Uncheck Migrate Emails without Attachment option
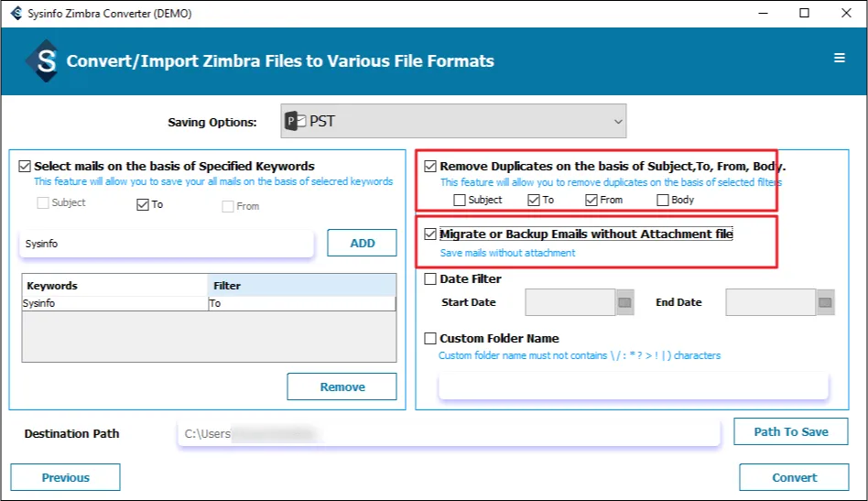The width and height of the screenshot is (868, 501). tap(430, 234)
